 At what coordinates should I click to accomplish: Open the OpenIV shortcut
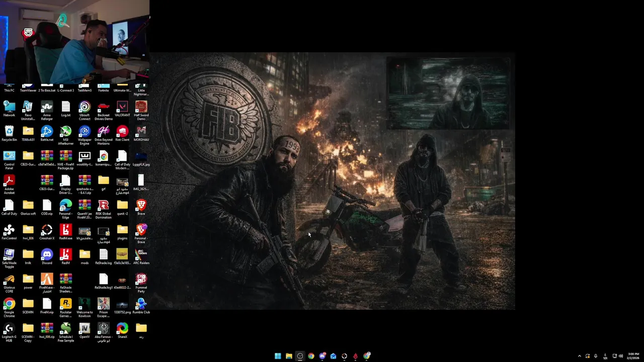pos(85,331)
